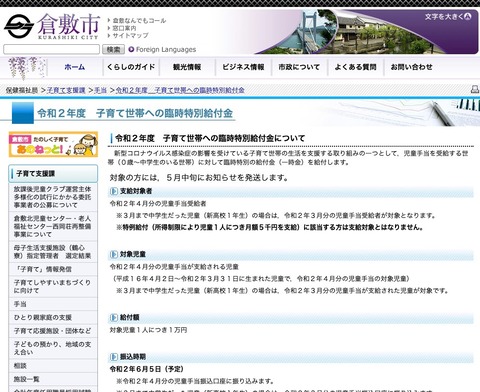The height and width of the screenshot is (392, 480).
Task: Open お問い合わせ navigation tab
Action: 412,67
